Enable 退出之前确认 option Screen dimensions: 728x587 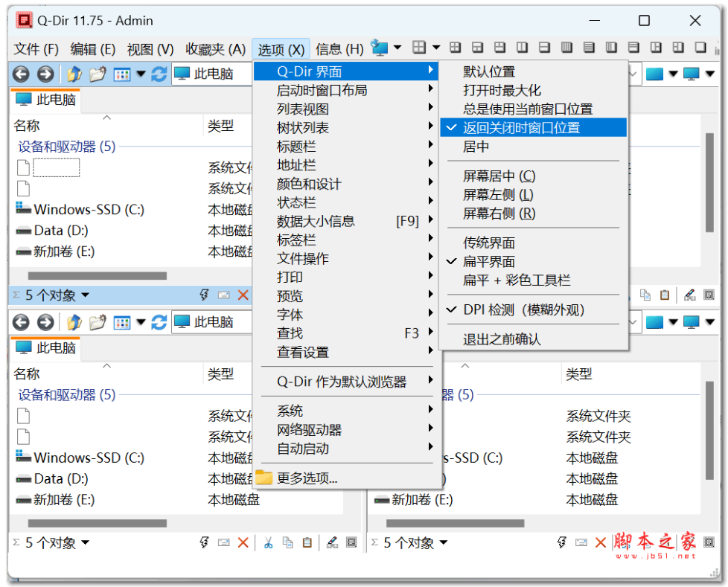(x=534, y=339)
